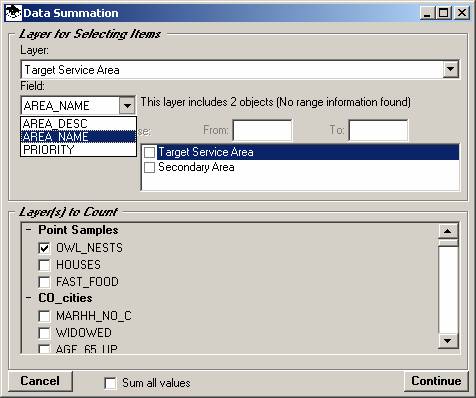Select the Secondary Area list row
The image size is (476, 398).
pyautogui.click(x=301, y=167)
